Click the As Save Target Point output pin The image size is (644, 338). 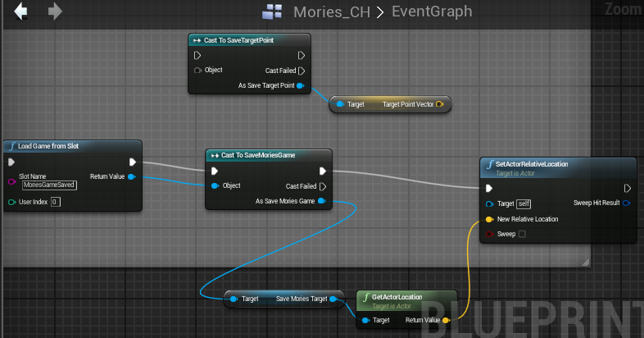[x=301, y=85]
